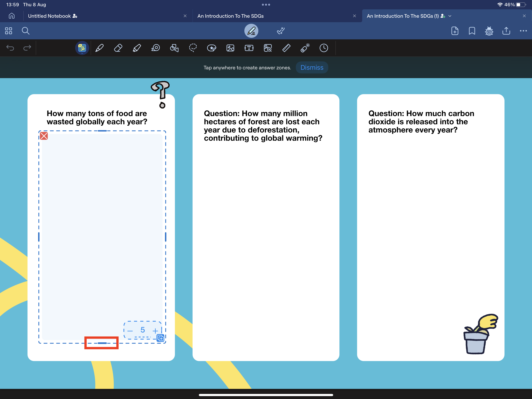Toggle the study set answer-zone tool
Image resolution: width=532 pixels, height=399 pixels.
(x=82, y=48)
